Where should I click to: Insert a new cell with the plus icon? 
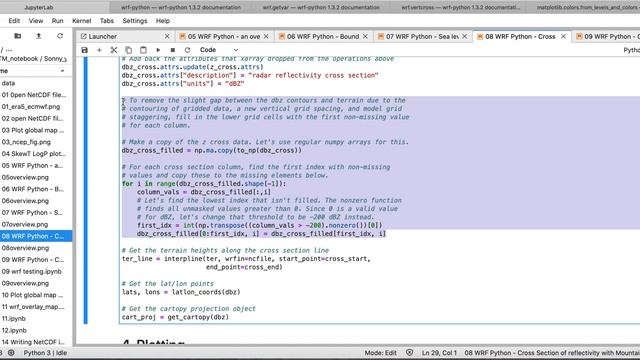click(x=99, y=50)
